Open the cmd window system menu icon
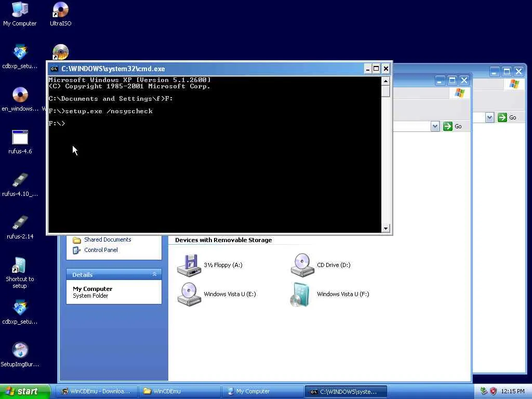532x399 pixels. [54, 69]
